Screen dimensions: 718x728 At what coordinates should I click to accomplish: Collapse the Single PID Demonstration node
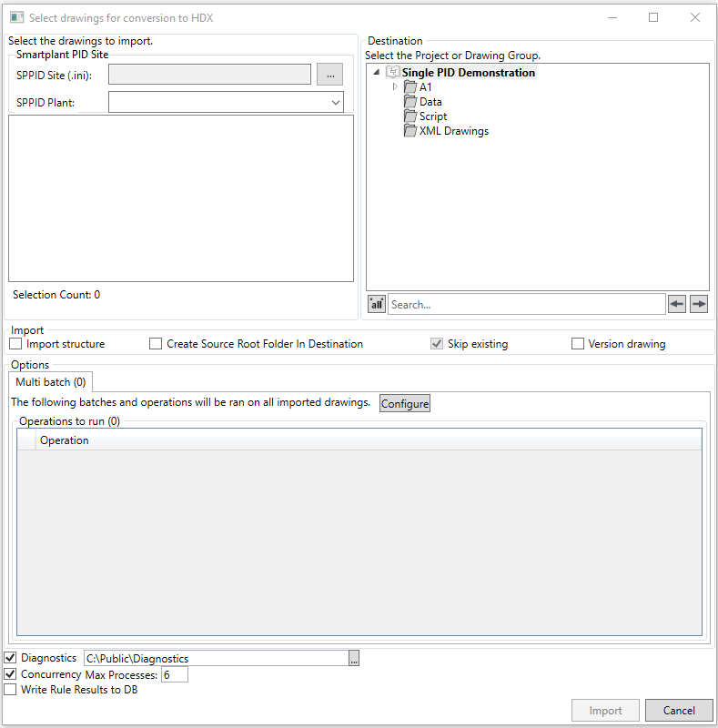(x=377, y=73)
